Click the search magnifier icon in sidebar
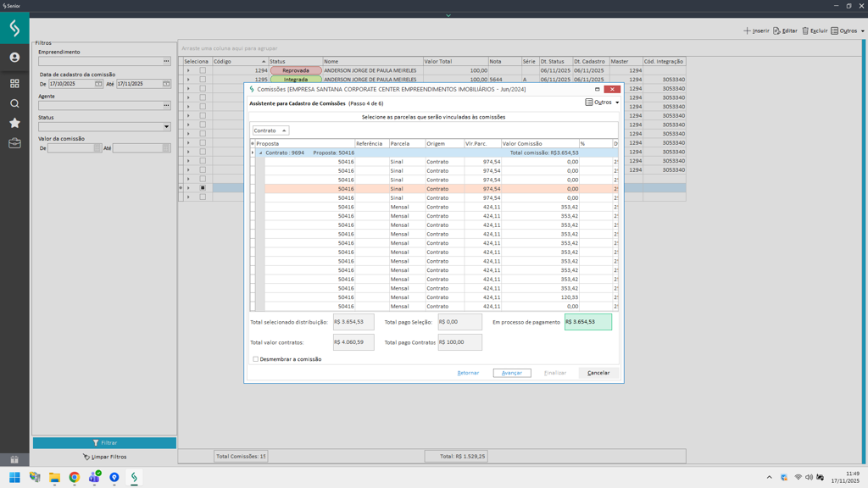The image size is (868, 488). (x=14, y=103)
